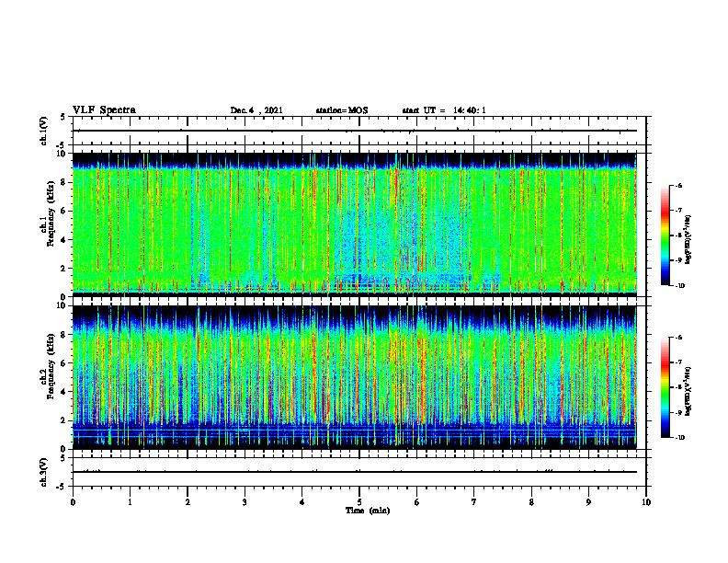The height and width of the screenshot is (563, 728).
Task: Click the ch.2 "Frequency (kHz)" axis label
Action: (51, 366)
